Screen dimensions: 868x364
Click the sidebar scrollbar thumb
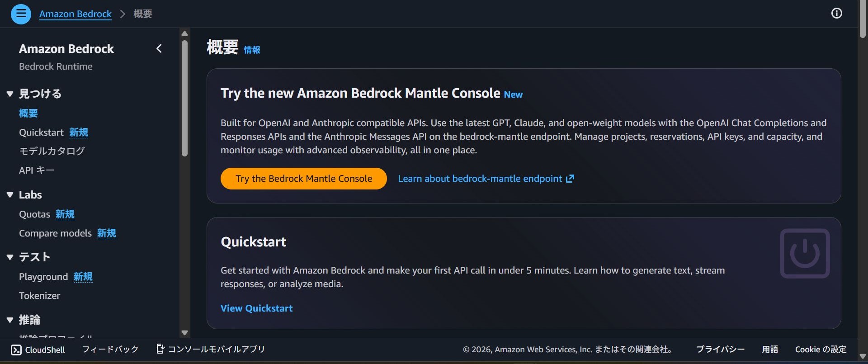[x=184, y=98]
